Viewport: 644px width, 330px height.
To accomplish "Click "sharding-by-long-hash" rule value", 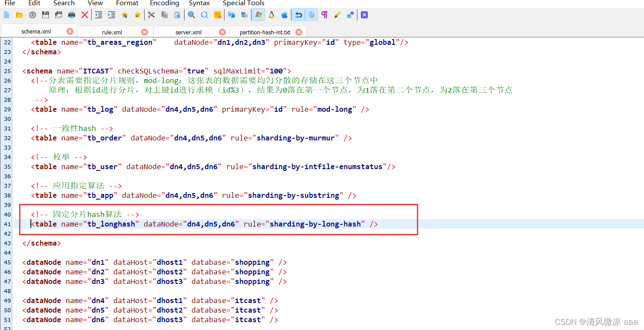I will [x=315, y=224].
